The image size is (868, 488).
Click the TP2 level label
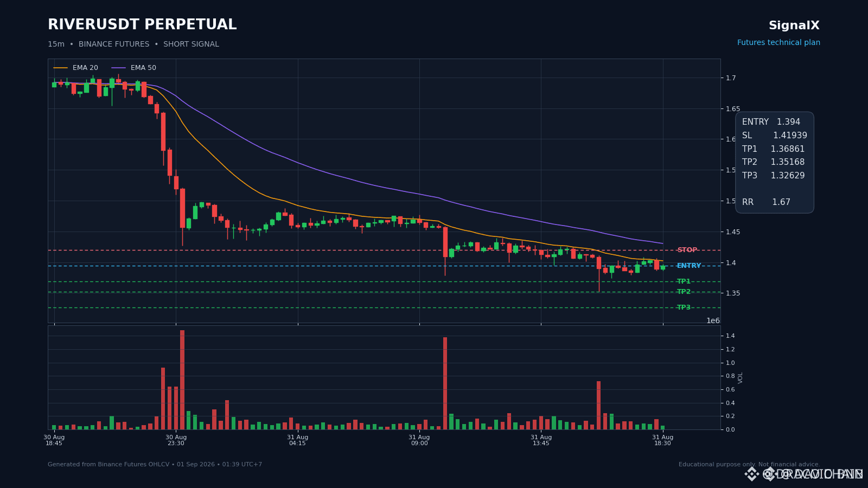[684, 292]
